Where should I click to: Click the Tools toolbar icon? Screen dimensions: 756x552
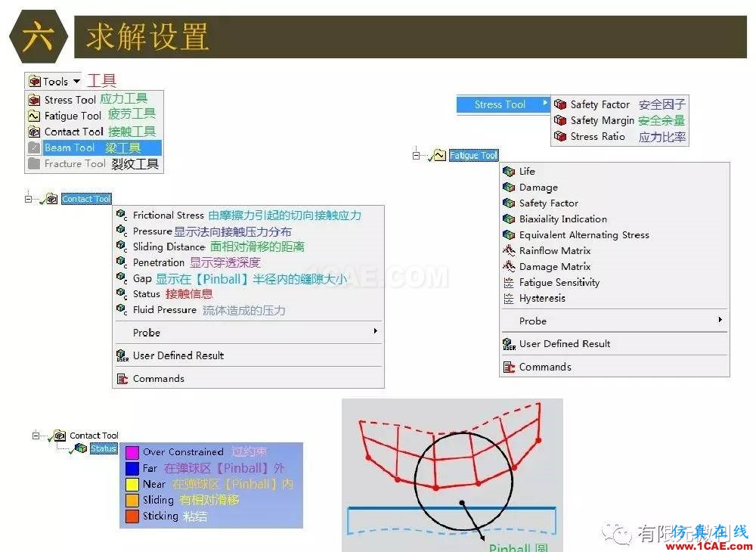click(35, 81)
